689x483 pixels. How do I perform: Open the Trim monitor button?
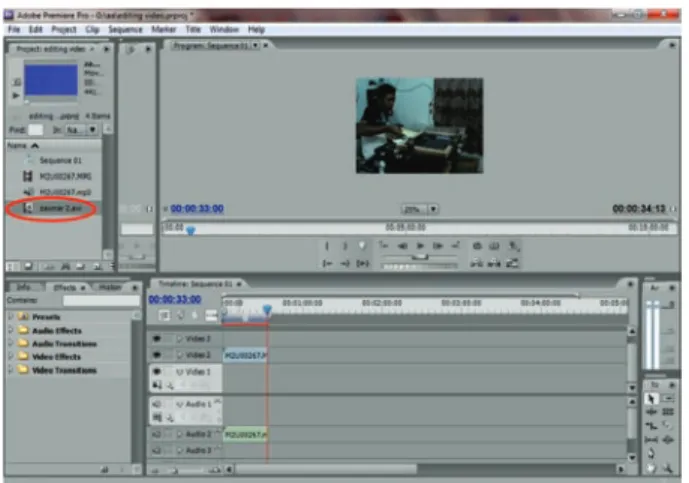coord(512,264)
